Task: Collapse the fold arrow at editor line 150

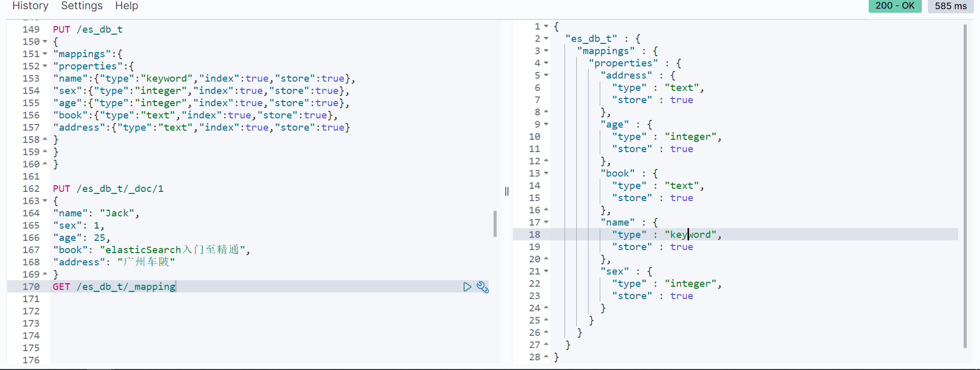Action: [x=45, y=42]
